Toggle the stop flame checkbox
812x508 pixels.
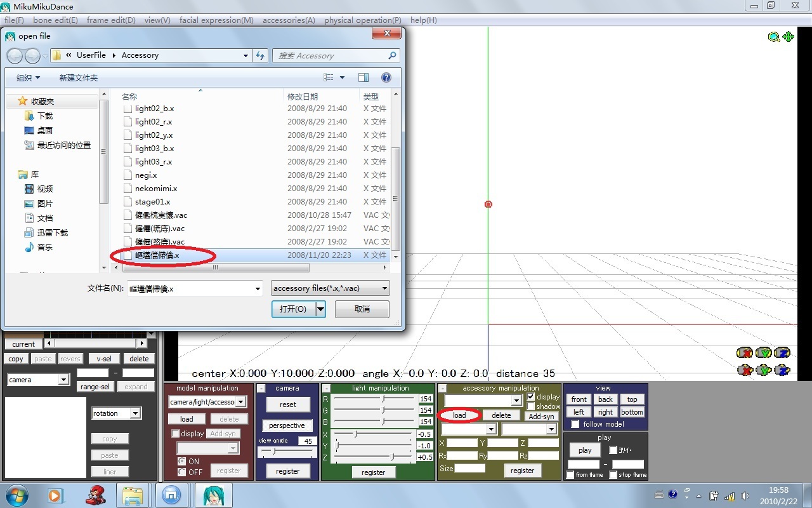click(613, 475)
